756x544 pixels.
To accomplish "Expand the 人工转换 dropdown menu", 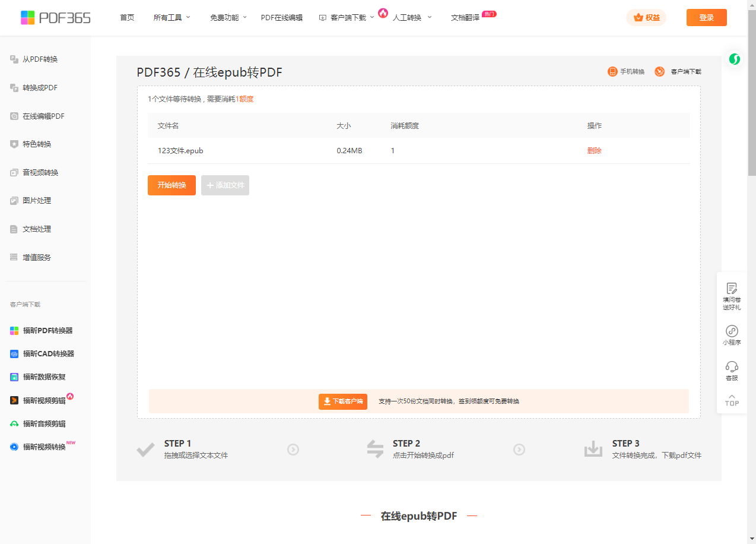I will pyautogui.click(x=412, y=18).
